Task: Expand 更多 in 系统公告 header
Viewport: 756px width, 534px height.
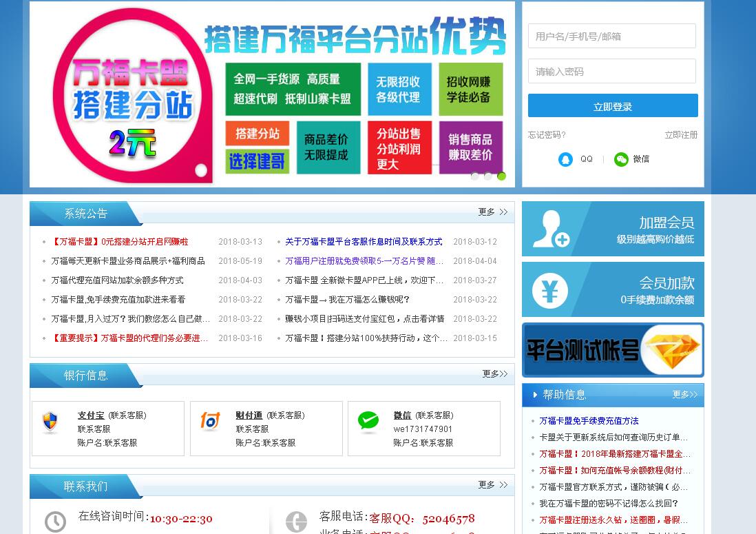Action: (x=493, y=212)
